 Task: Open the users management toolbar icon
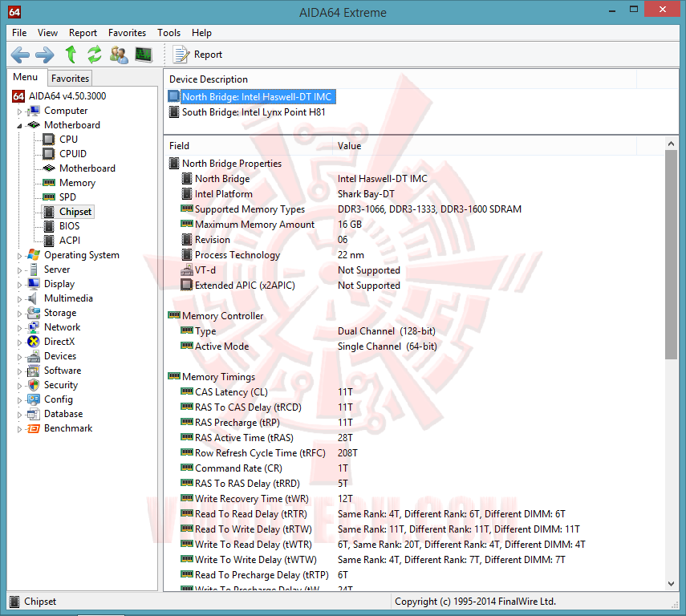119,55
